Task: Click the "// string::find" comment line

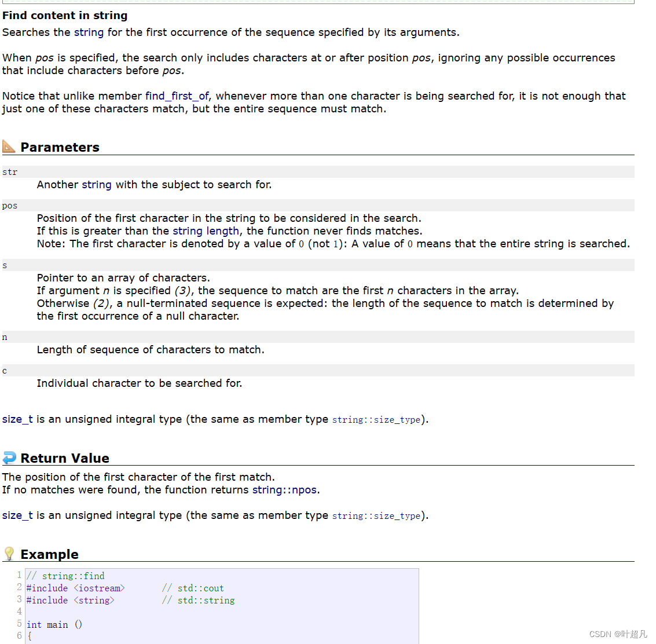Action: (66, 576)
